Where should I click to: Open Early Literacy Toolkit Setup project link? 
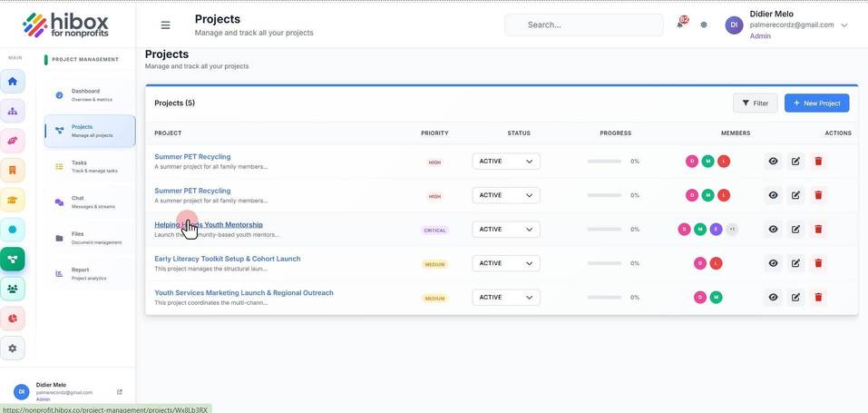[x=228, y=259]
